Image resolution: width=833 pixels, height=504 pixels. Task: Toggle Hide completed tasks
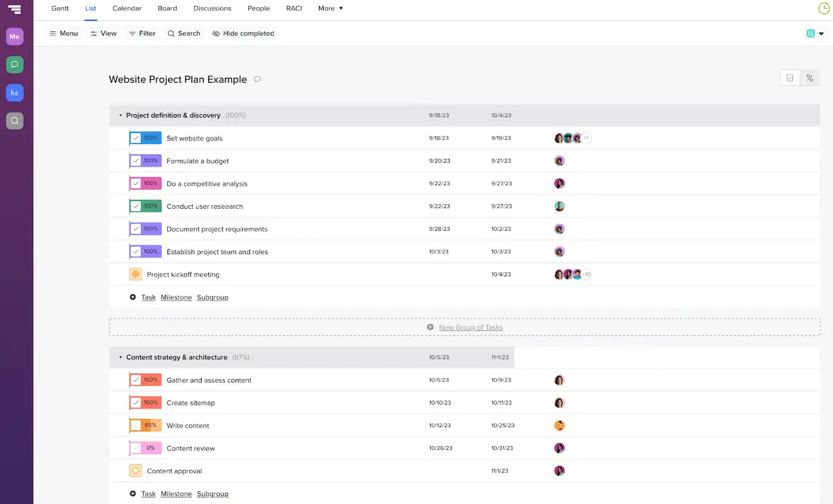[243, 33]
